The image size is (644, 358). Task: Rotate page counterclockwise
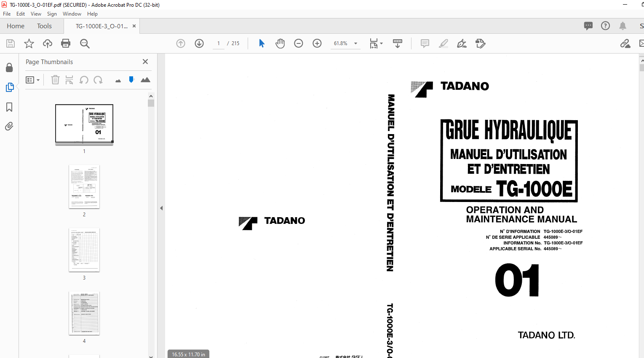tap(84, 80)
